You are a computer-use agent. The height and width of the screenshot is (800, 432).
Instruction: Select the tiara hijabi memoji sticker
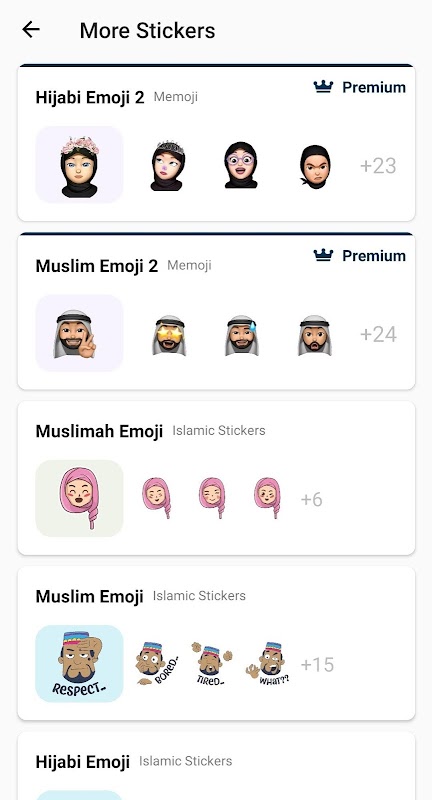(167, 166)
